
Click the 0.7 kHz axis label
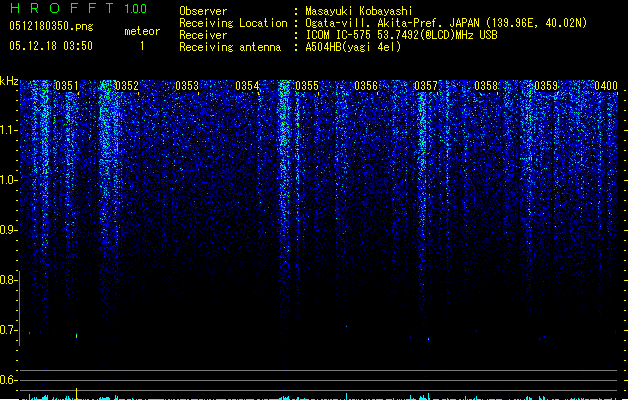(8, 330)
